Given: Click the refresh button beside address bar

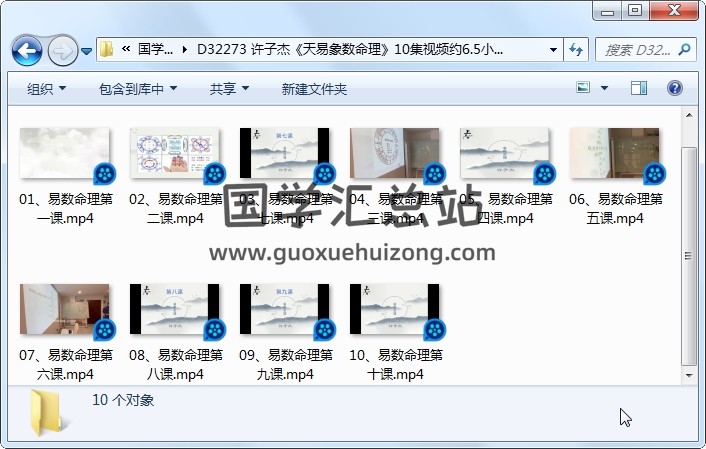Looking at the screenshot, I should pyautogui.click(x=577, y=49).
